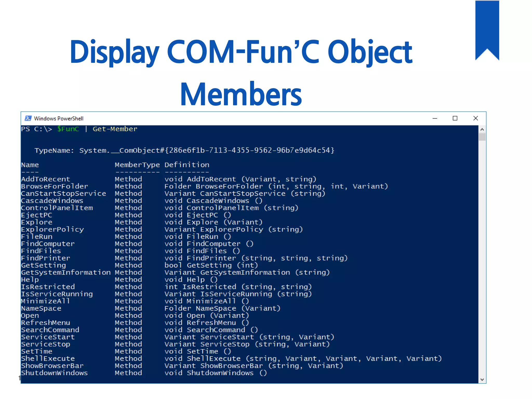Click the FindPrinter name entry

point(45,258)
